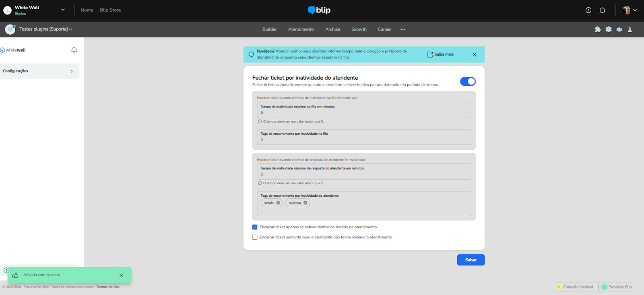The width and height of the screenshot is (644, 295).
Task: Remove the 'sucesso' tag
Action: click(x=305, y=203)
